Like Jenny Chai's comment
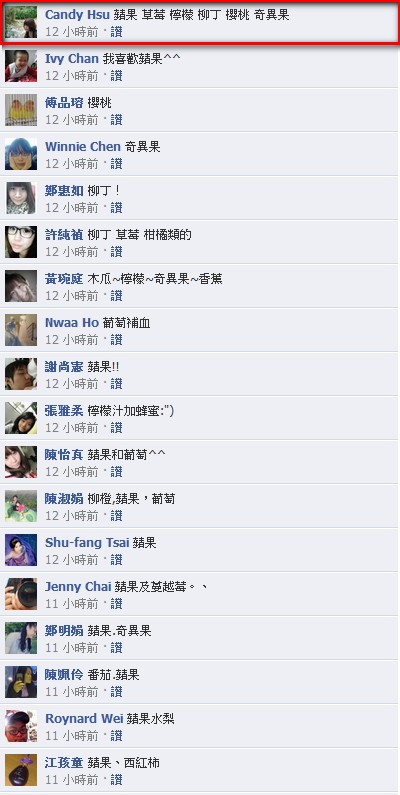This screenshot has height=795, width=400. (117, 604)
